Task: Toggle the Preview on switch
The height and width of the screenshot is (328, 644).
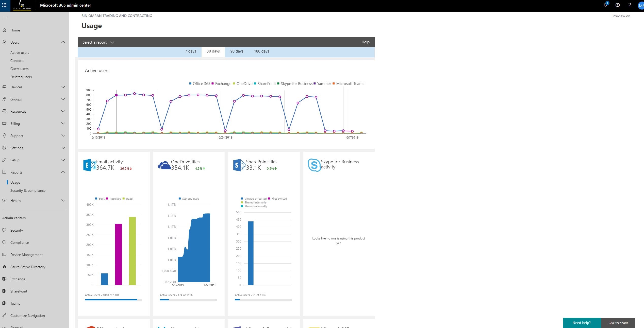Action: click(621, 16)
